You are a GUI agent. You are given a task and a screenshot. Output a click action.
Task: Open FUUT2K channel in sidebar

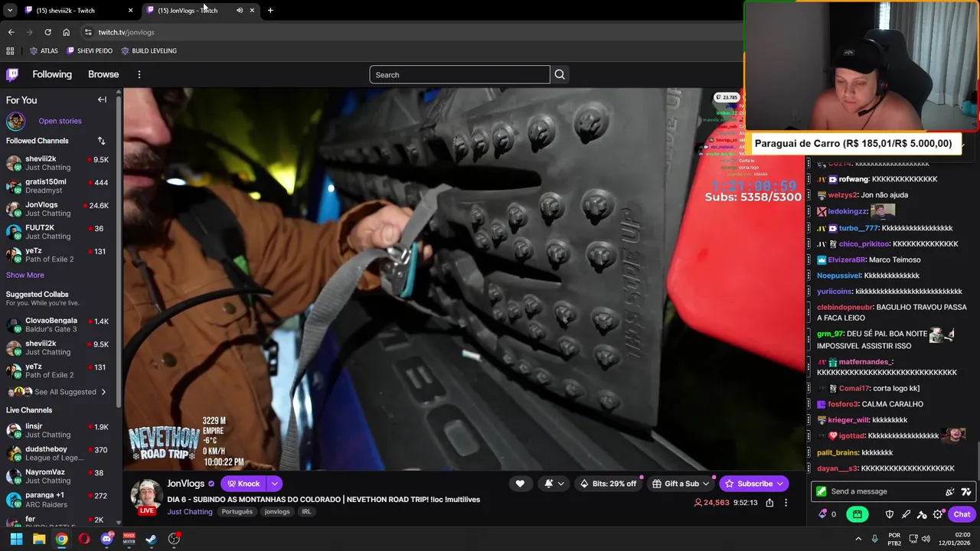pyautogui.click(x=57, y=232)
